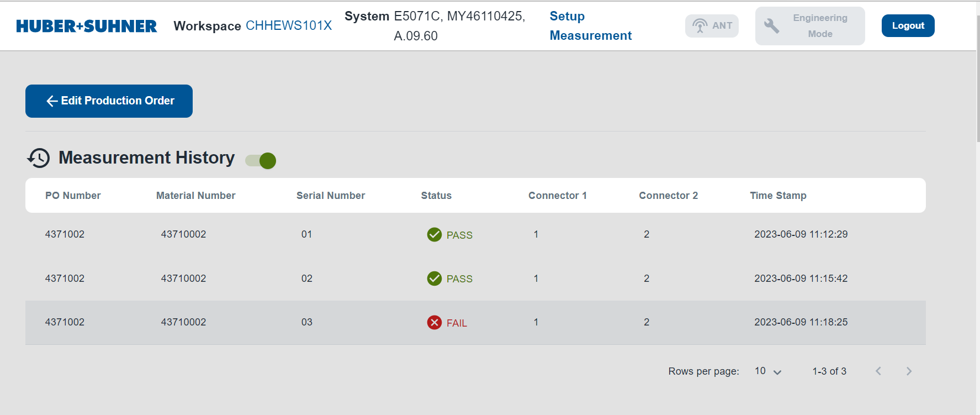Click the Measurement History clock icon

pyautogui.click(x=39, y=158)
